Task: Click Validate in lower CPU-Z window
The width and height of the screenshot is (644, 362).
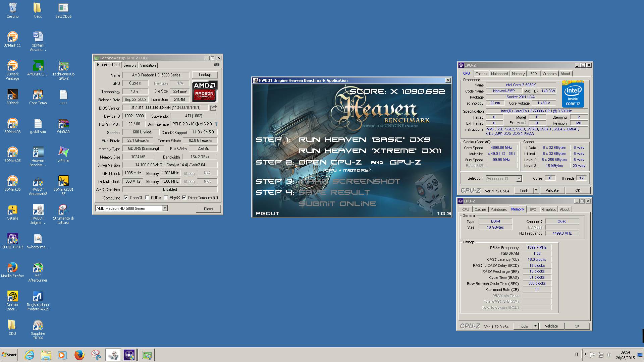Action: pos(551,326)
